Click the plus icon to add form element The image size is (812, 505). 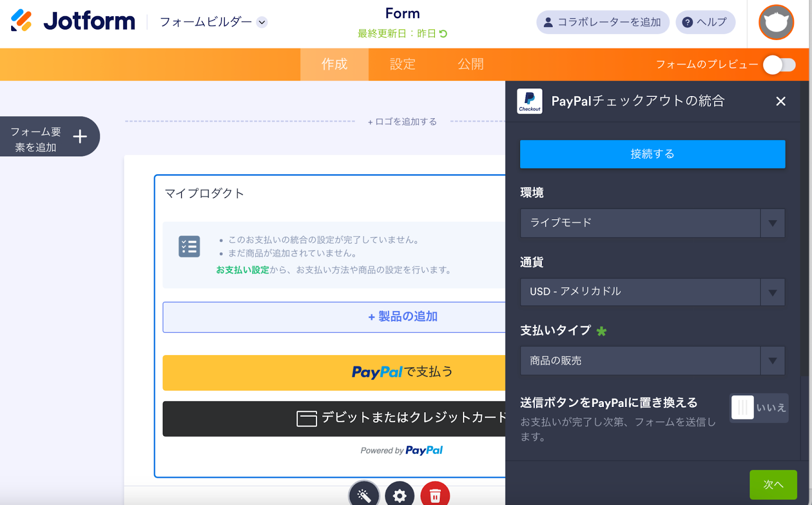[x=80, y=137]
